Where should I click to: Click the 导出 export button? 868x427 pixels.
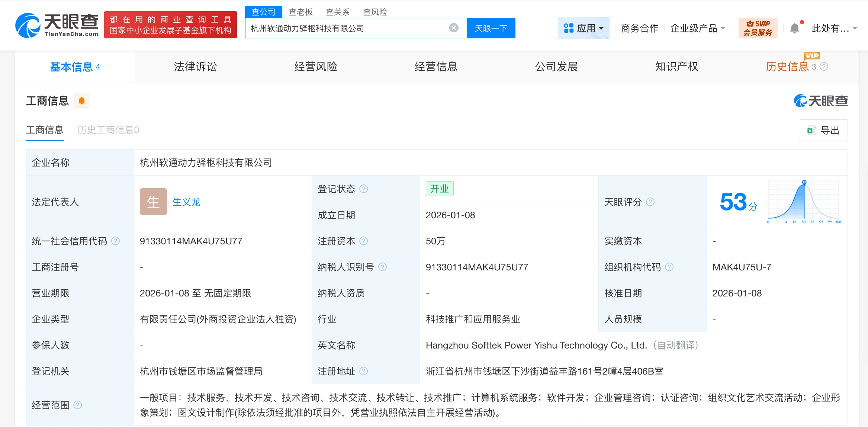point(823,130)
